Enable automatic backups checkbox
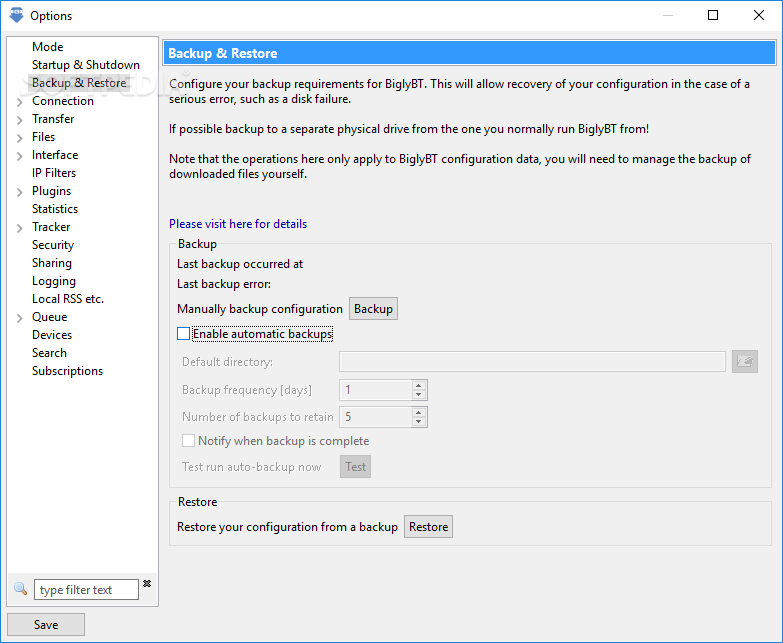This screenshot has height=643, width=783. click(183, 333)
